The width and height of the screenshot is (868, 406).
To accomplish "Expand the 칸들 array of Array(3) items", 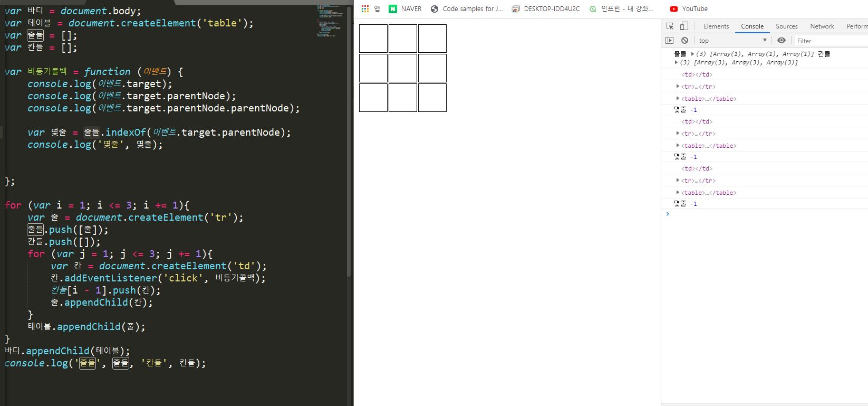I will [677, 62].
